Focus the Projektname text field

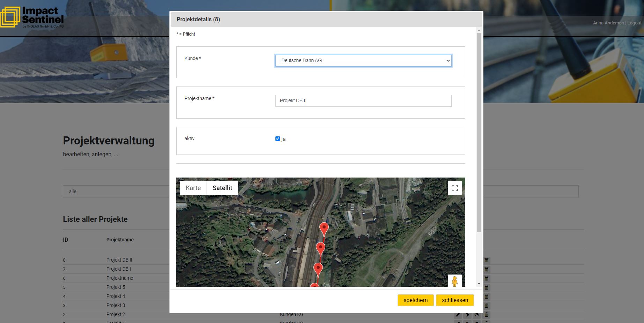363,101
